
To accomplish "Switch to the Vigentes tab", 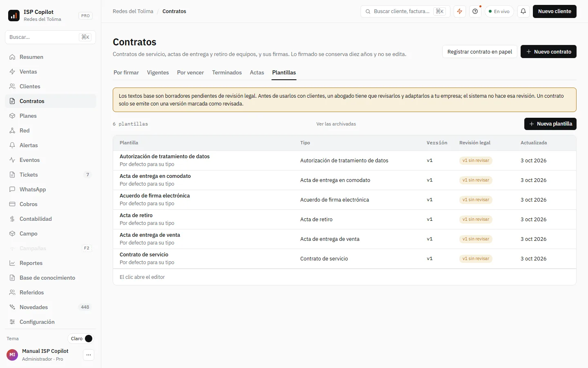I will (158, 72).
